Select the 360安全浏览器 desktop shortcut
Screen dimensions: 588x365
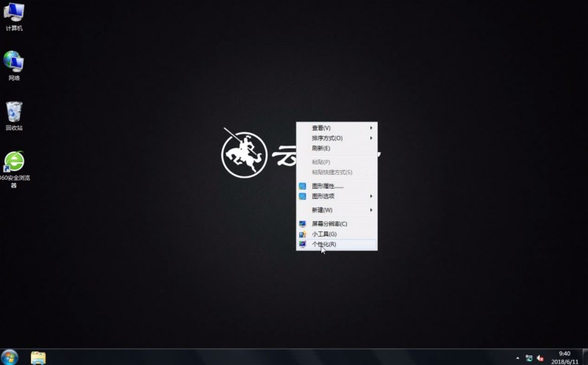click(14, 170)
